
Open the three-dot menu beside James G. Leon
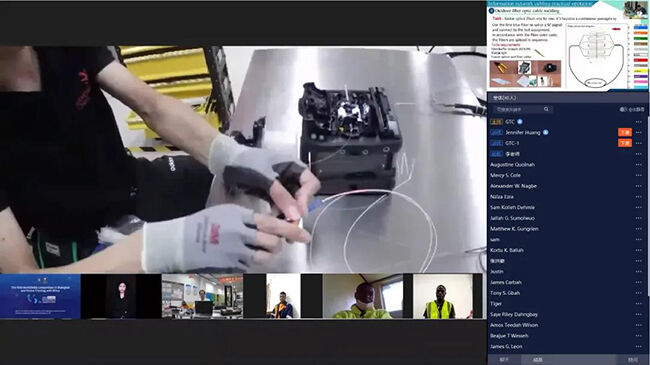tap(638, 346)
